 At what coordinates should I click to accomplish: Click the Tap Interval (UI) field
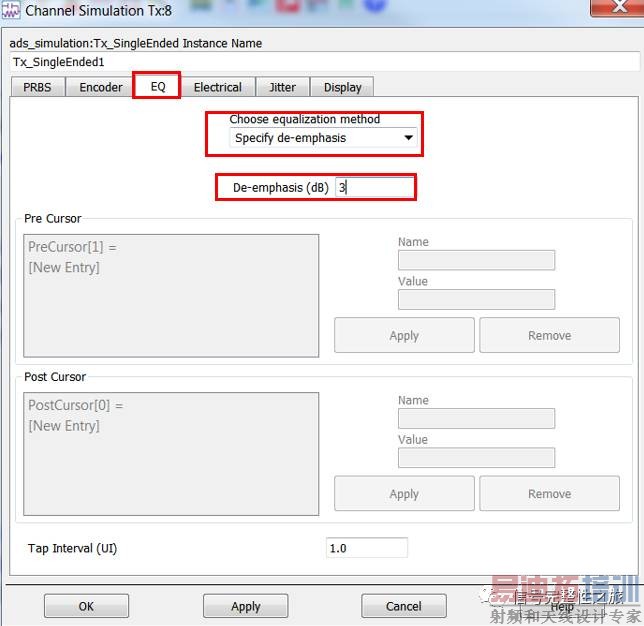[366, 548]
